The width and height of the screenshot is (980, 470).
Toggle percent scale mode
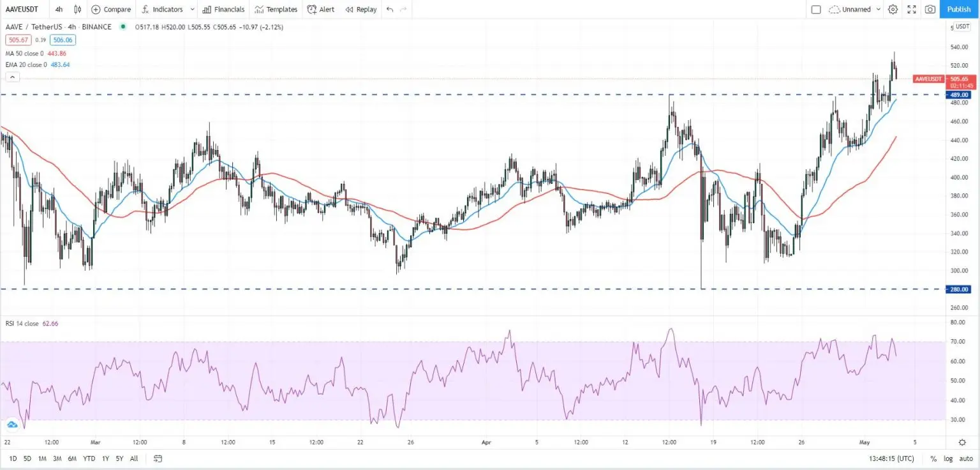tap(933, 459)
